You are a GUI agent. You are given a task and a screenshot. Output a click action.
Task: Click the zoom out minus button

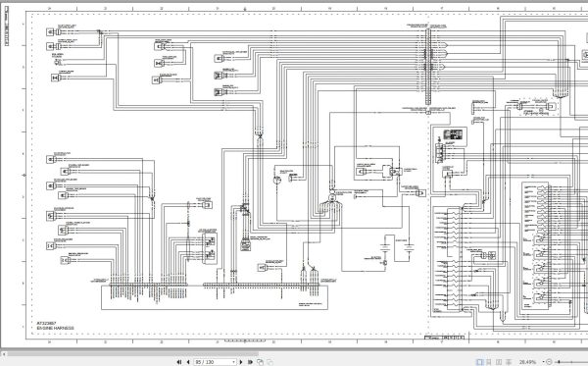point(549,362)
